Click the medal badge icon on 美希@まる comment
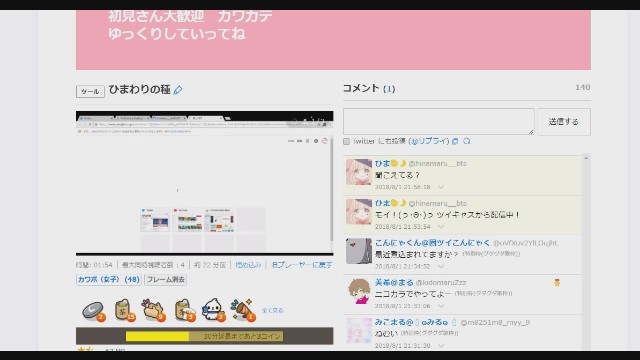 pyautogui.click(x=557, y=282)
